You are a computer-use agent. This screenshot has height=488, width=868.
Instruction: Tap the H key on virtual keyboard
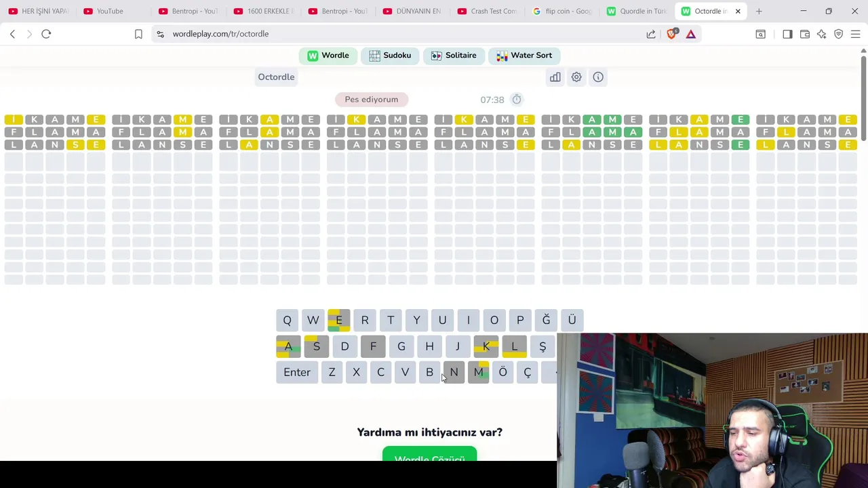429,346
